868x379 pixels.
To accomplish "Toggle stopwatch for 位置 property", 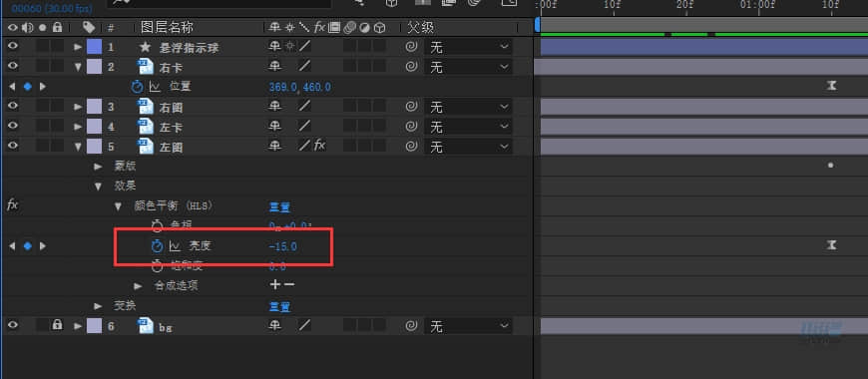I will 137,87.
